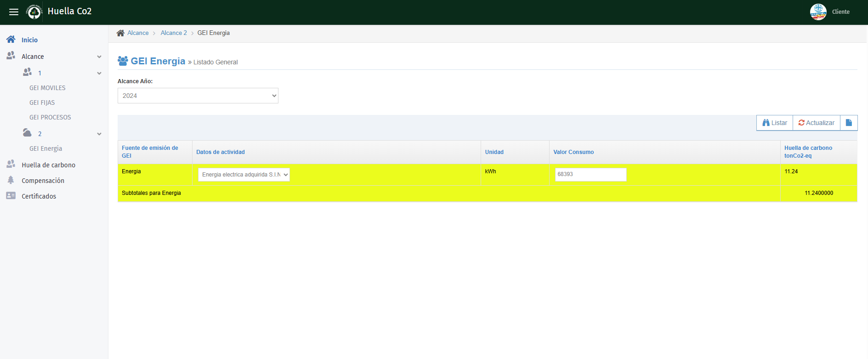Click the Valor Consumo input field
This screenshot has height=359, width=868.
click(x=590, y=175)
